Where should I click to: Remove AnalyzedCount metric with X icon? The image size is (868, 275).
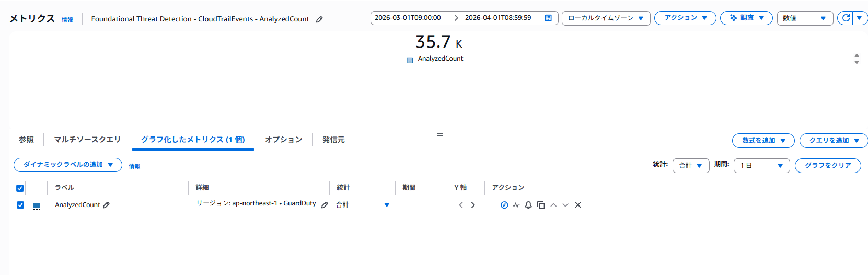coord(578,205)
